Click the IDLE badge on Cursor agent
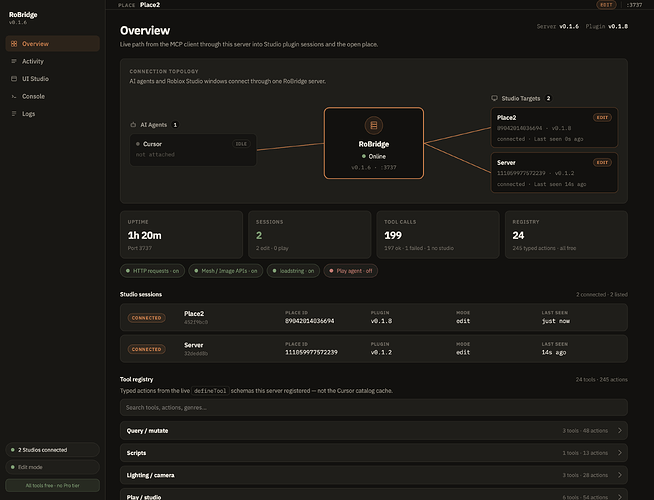 [x=241, y=144]
